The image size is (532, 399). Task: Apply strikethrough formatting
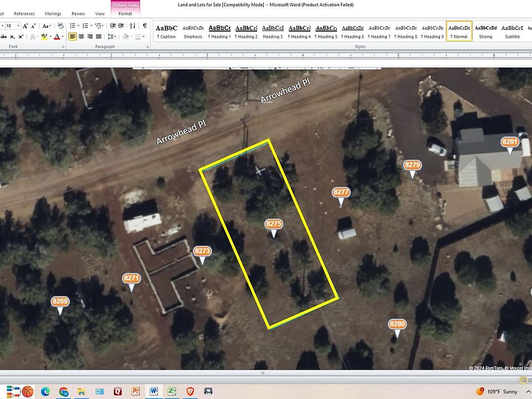click(x=3, y=37)
